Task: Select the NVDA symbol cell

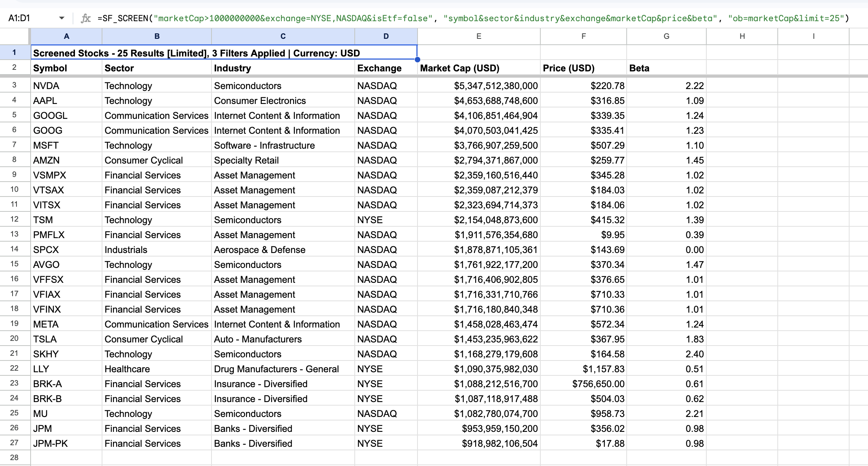Action: [x=66, y=86]
